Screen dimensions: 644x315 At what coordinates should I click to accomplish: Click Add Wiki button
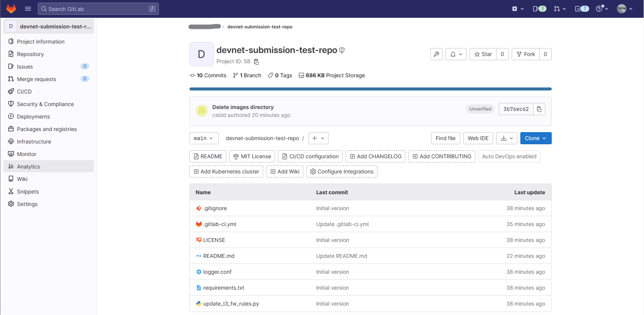click(x=285, y=172)
